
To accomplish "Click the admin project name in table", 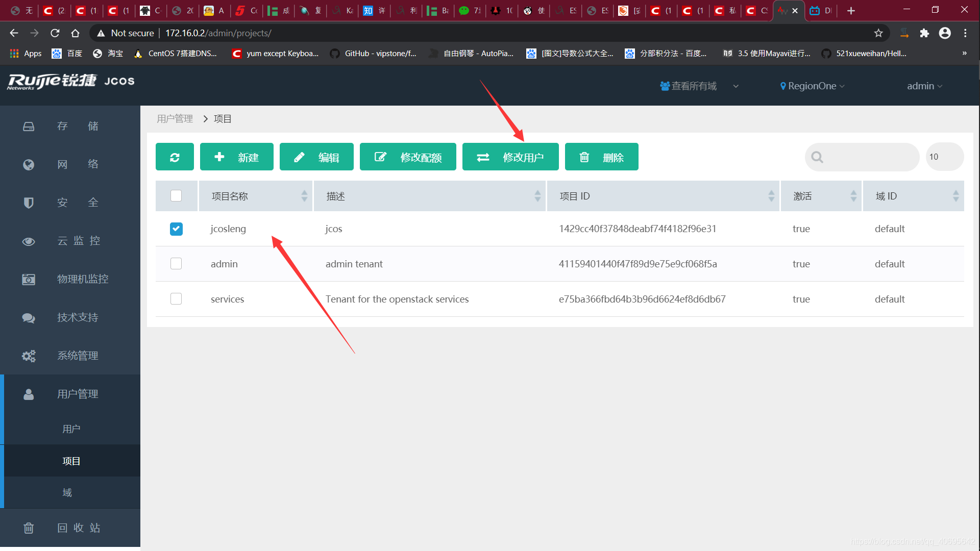I will coord(224,264).
